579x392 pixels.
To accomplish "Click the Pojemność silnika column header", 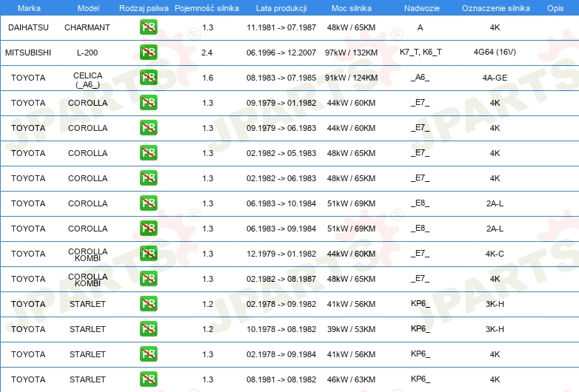I will [x=207, y=8].
